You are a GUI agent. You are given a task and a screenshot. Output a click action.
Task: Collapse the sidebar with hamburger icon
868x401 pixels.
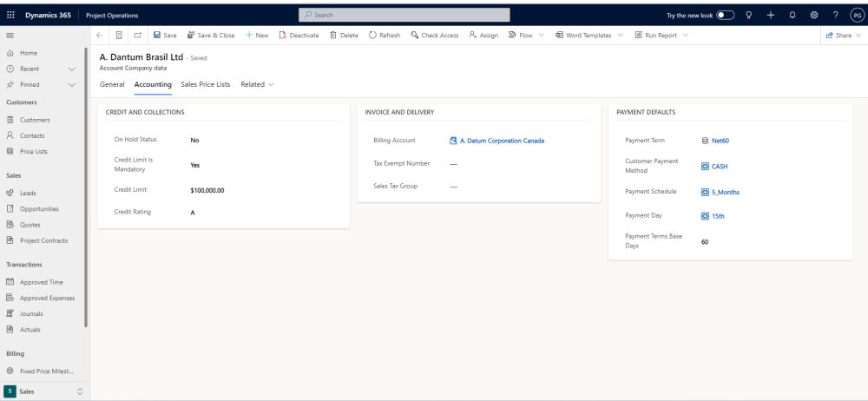(10, 36)
